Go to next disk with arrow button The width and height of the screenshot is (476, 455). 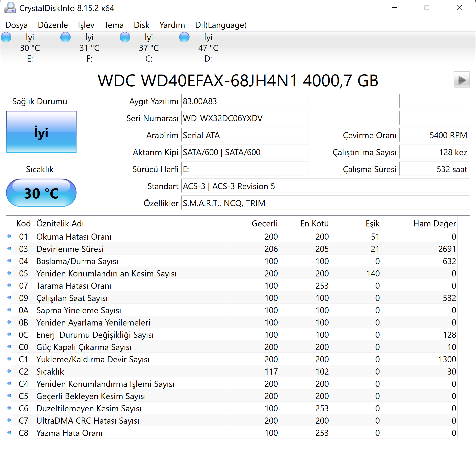(461, 80)
